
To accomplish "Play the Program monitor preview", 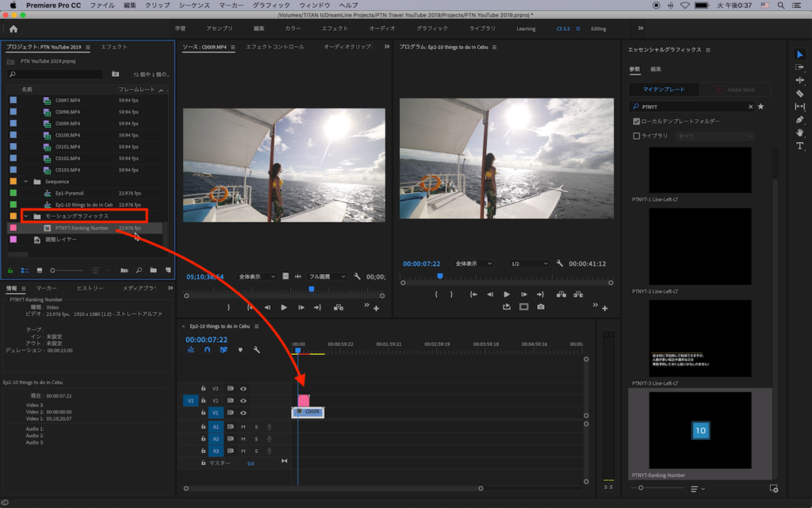I will (507, 294).
